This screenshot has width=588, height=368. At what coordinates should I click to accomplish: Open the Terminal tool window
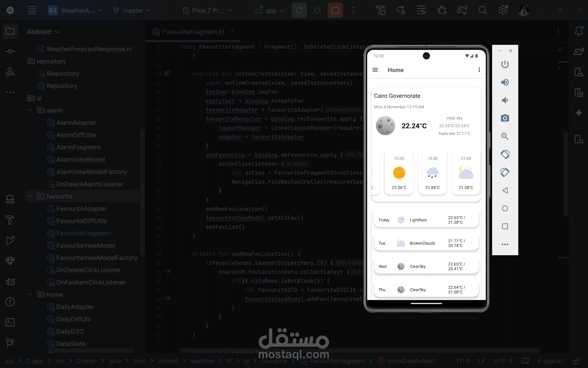[10, 322]
